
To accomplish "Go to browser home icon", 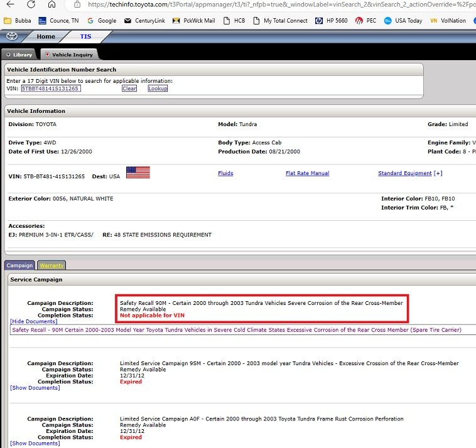I will pos(52,4).
